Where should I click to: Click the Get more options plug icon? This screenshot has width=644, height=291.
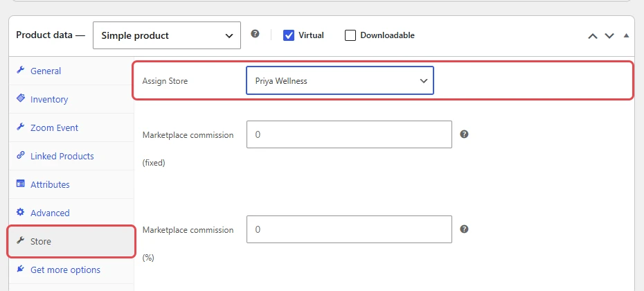click(20, 269)
